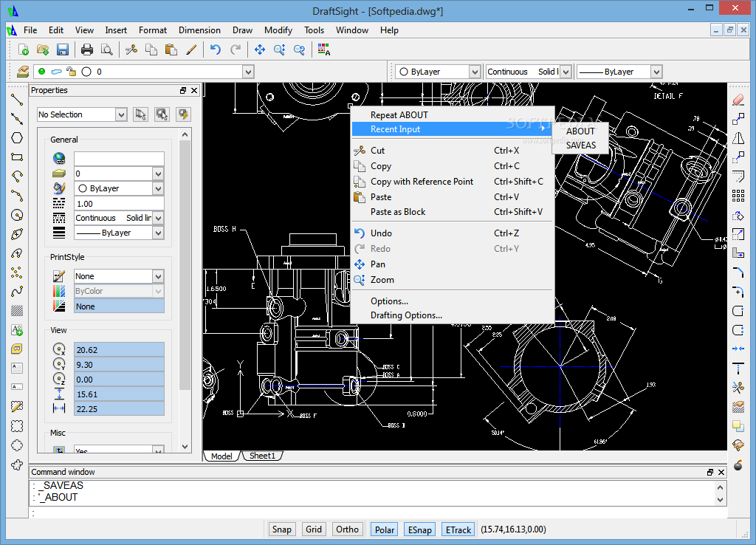Click the Print icon in toolbar
This screenshot has width=756, height=545.
click(87, 49)
